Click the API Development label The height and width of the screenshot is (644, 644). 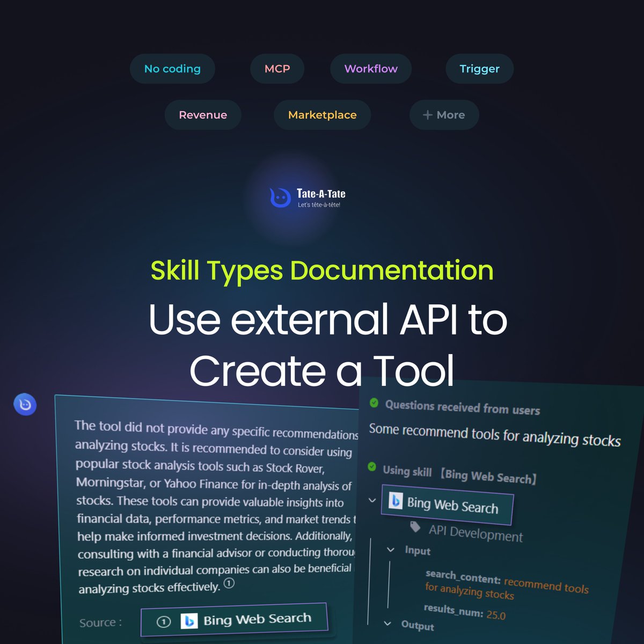point(475,533)
